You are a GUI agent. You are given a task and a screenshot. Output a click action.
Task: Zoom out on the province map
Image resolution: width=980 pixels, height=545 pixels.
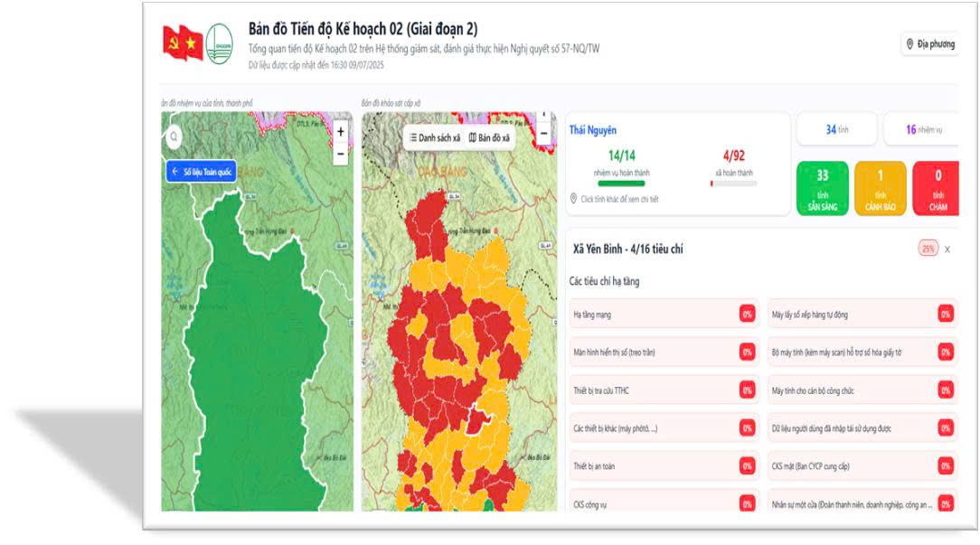click(x=341, y=154)
